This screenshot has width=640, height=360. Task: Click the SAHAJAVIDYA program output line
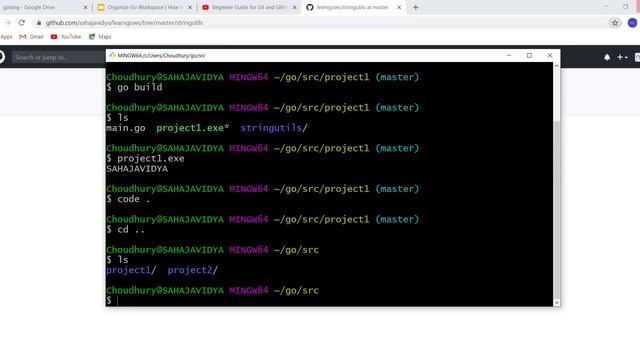tap(137, 169)
